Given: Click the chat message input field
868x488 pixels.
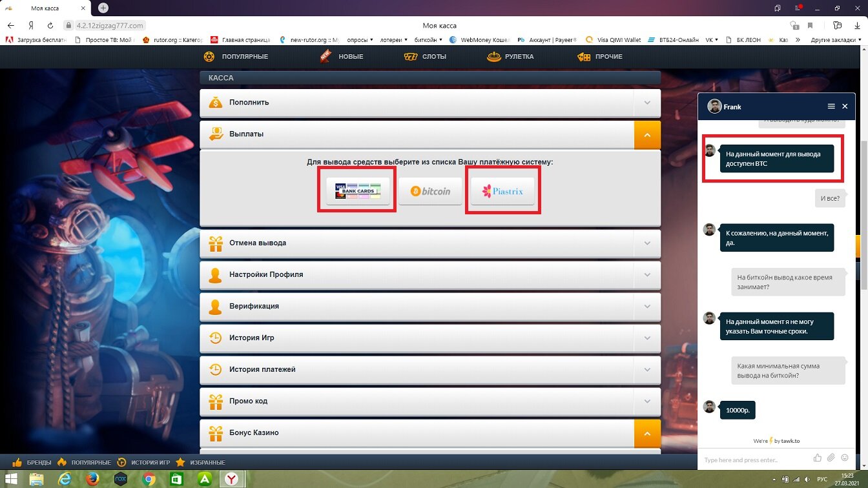Looking at the screenshot, I should (754, 460).
